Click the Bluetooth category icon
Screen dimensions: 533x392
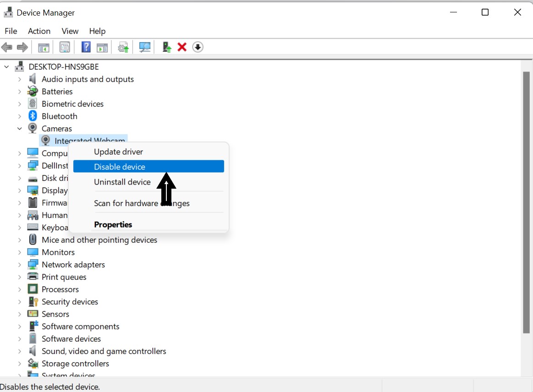(33, 116)
